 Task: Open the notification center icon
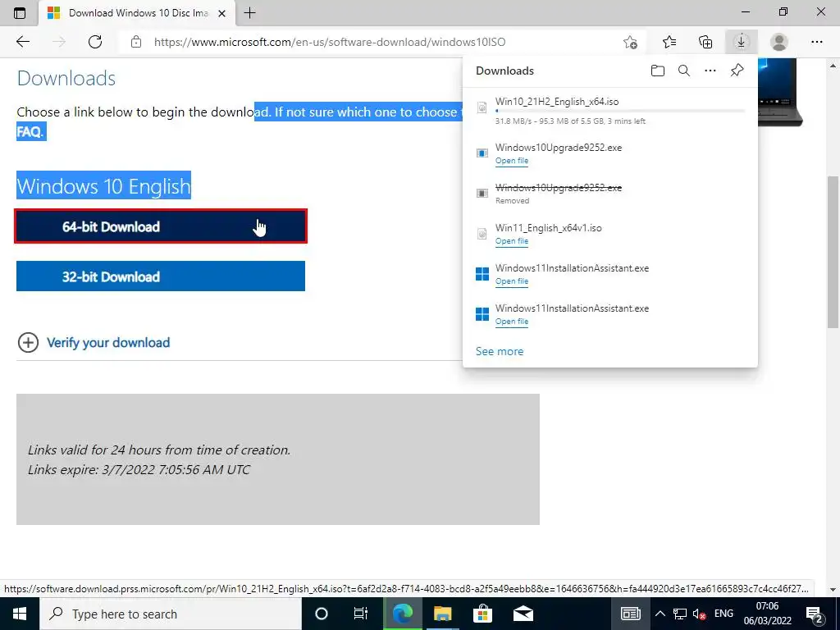pos(815,614)
